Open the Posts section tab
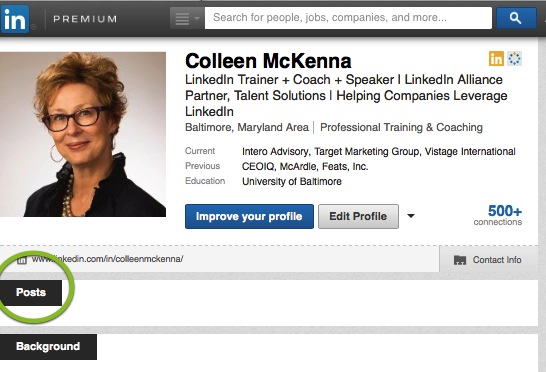The width and height of the screenshot is (546, 372). (x=31, y=292)
